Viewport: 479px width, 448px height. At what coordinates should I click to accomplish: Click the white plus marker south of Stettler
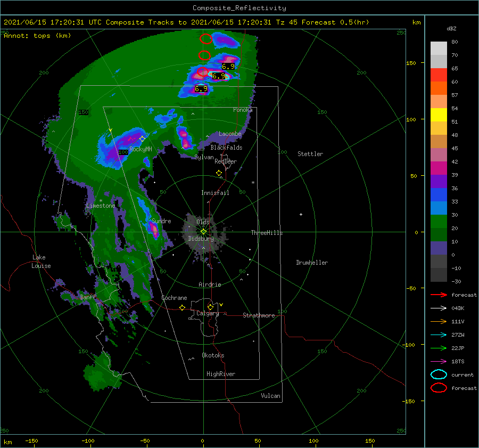click(x=301, y=214)
